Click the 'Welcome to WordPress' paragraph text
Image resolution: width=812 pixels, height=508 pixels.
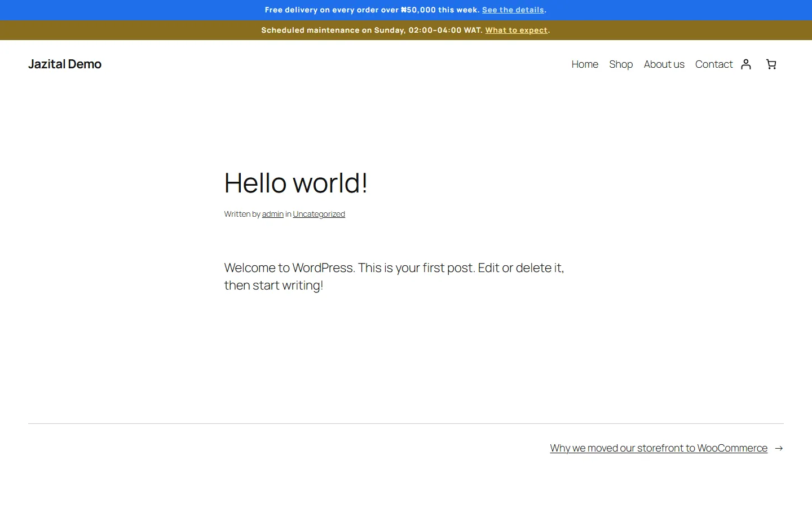tap(394, 277)
